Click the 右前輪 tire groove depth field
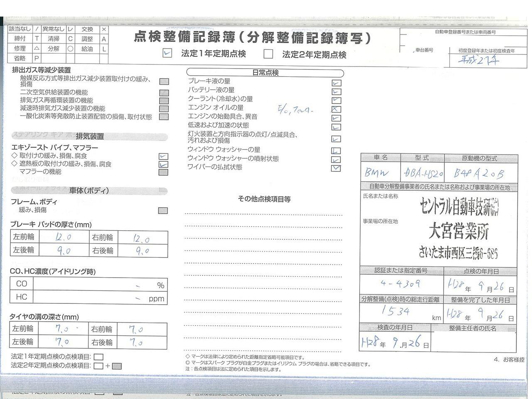Viewport: 532px width, 399px height. (142, 330)
